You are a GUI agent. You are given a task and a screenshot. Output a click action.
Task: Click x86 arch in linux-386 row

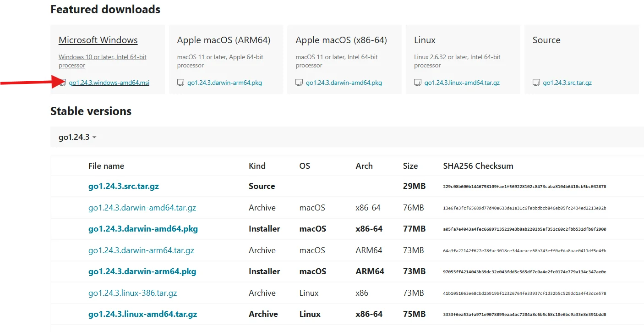362,293
